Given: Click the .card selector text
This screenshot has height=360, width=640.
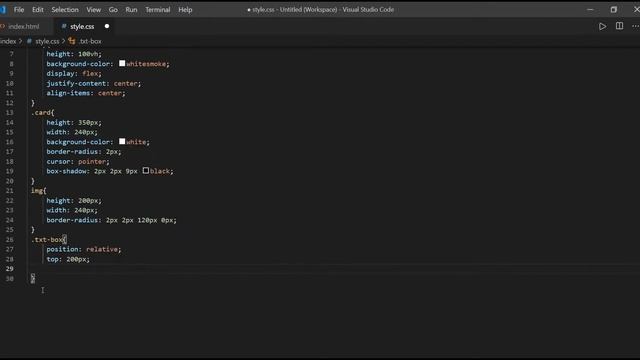Looking at the screenshot, I should point(41,113).
